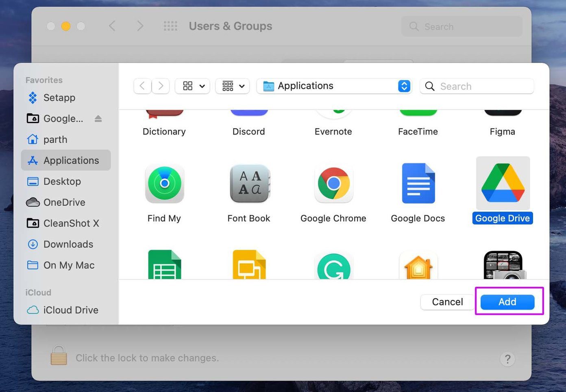
Task: Click the Evernote app label
Action: pyautogui.click(x=333, y=132)
